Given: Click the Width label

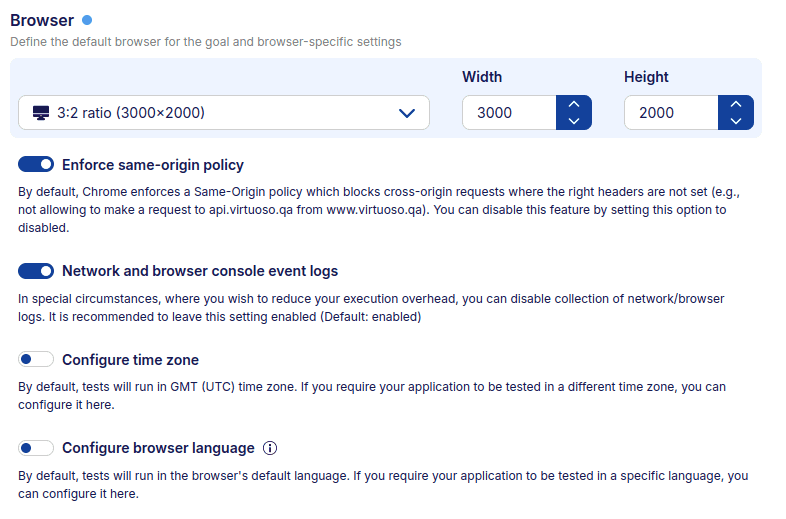Looking at the screenshot, I should 482,77.
